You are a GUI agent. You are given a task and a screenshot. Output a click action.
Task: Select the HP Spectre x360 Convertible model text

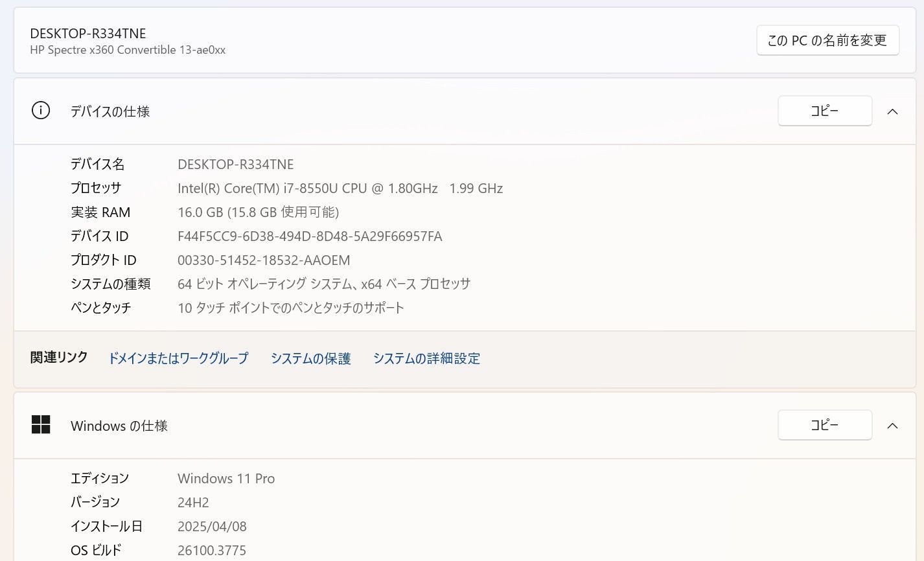(128, 50)
